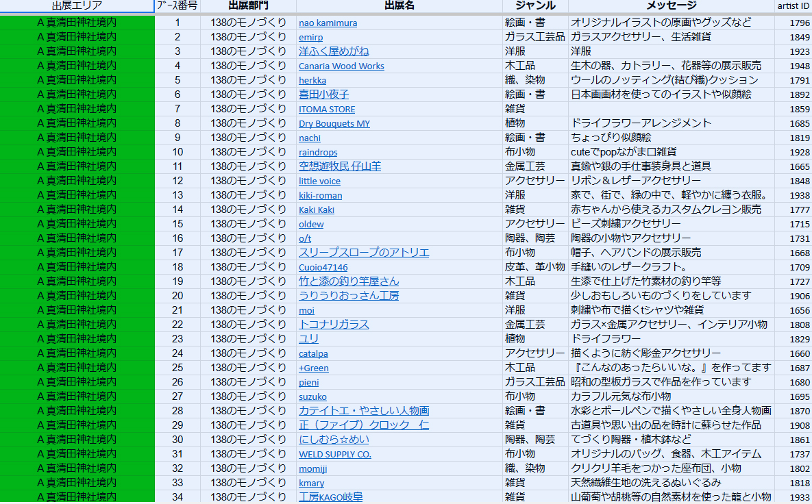The image size is (812, 504).
Task: Select the cuteでpopながま口雑貨 cell
Action: click(671, 152)
